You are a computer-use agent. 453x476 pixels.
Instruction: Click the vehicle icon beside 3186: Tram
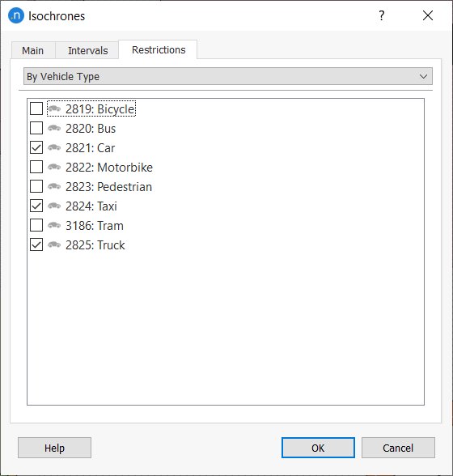coord(54,225)
